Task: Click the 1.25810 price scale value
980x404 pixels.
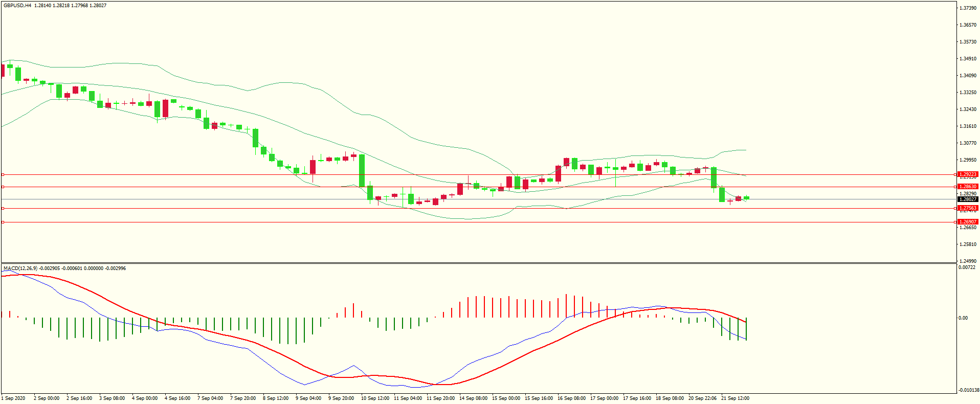Action: pos(968,244)
